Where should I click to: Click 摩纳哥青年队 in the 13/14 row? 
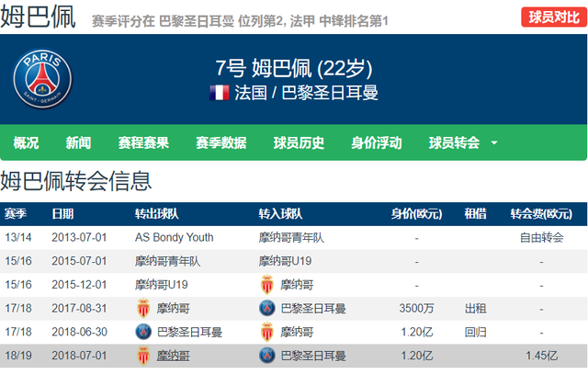tap(291, 237)
